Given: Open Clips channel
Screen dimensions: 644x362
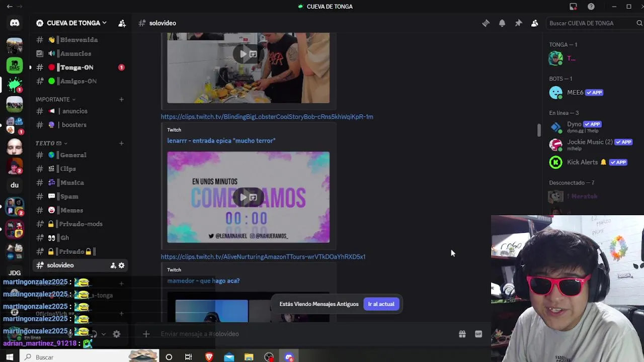Looking at the screenshot, I should (x=80, y=169).
